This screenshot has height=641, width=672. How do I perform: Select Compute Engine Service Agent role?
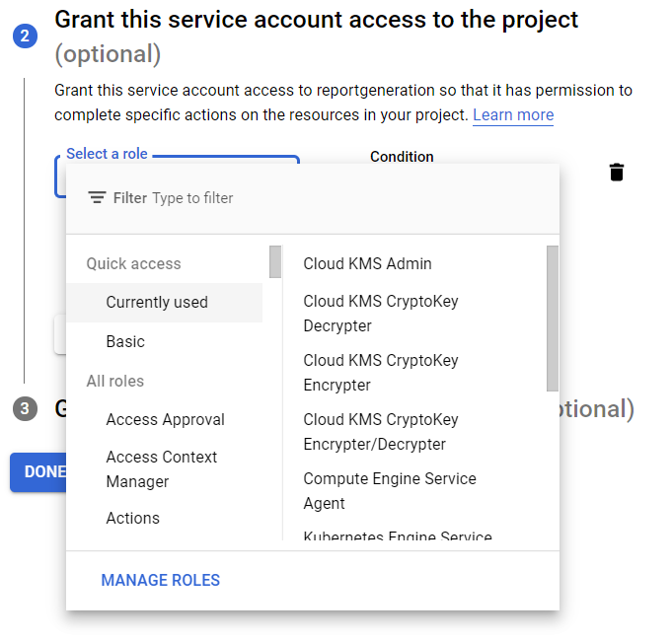389,491
